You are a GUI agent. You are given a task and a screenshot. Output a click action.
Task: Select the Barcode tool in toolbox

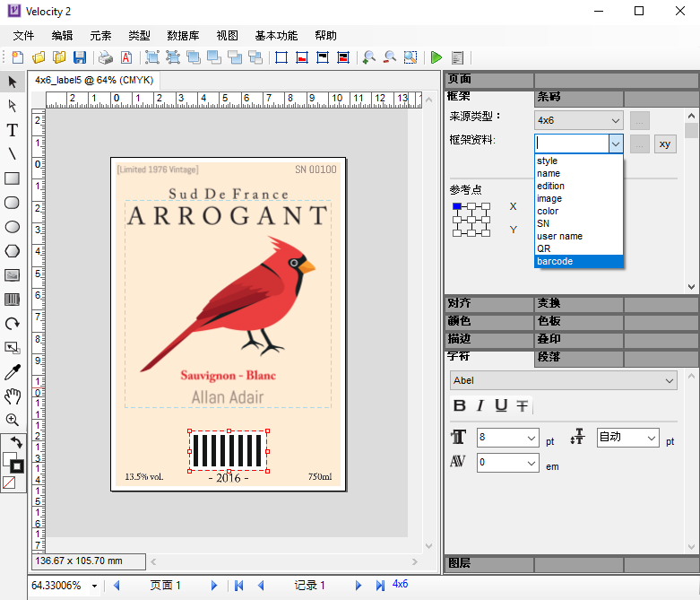pyautogui.click(x=13, y=300)
